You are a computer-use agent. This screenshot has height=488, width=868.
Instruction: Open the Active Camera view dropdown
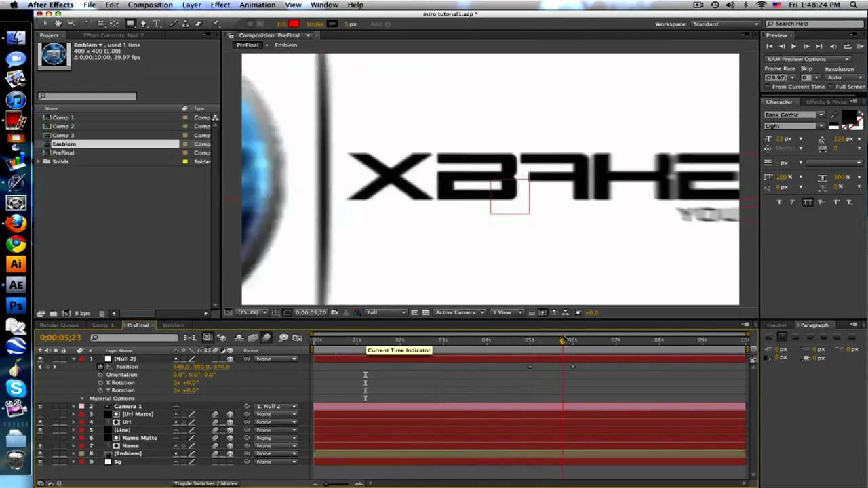click(x=460, y=312)
